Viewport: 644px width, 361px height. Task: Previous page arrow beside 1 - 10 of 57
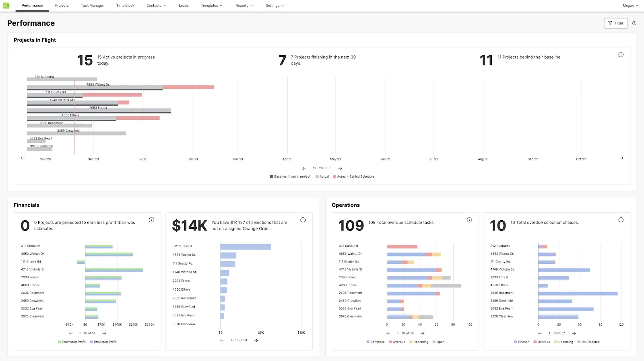[540, 333]
